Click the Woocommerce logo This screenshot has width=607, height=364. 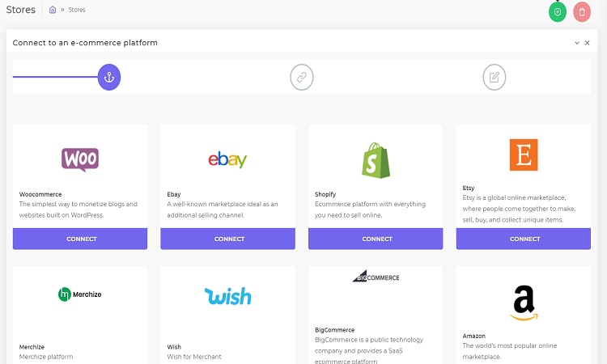80,159
